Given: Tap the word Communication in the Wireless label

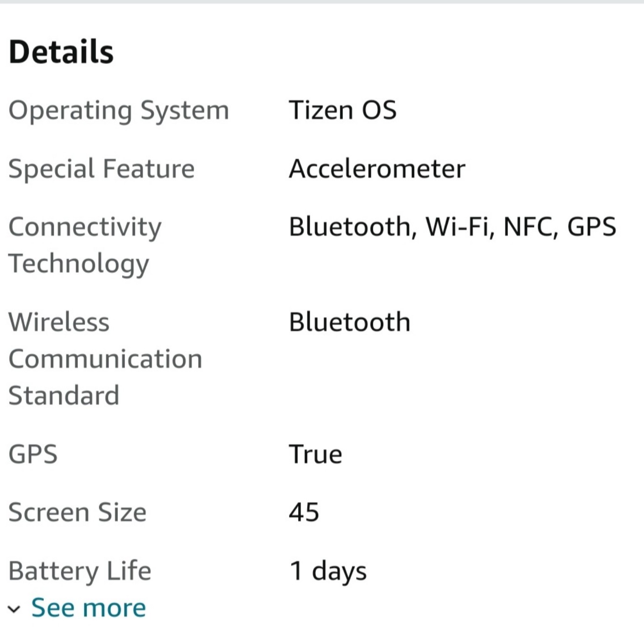Looking at the screenshot, I should point(105,359).
